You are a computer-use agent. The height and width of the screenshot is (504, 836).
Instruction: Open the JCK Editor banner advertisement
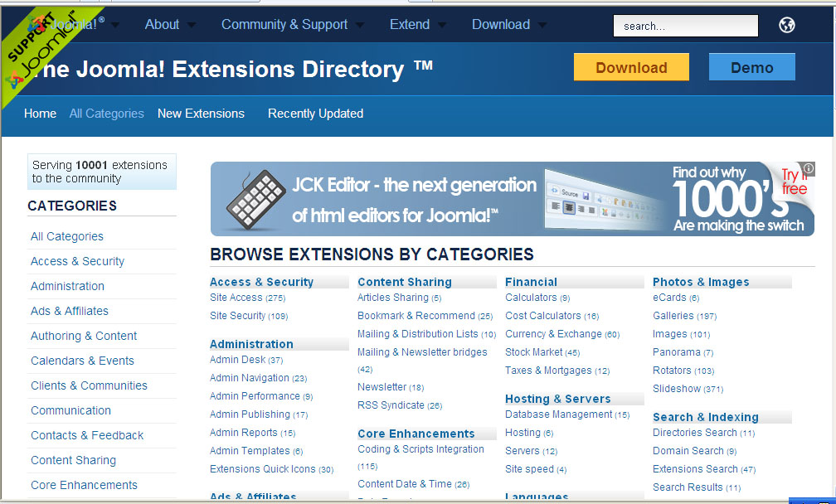click(x=513, y=199)
